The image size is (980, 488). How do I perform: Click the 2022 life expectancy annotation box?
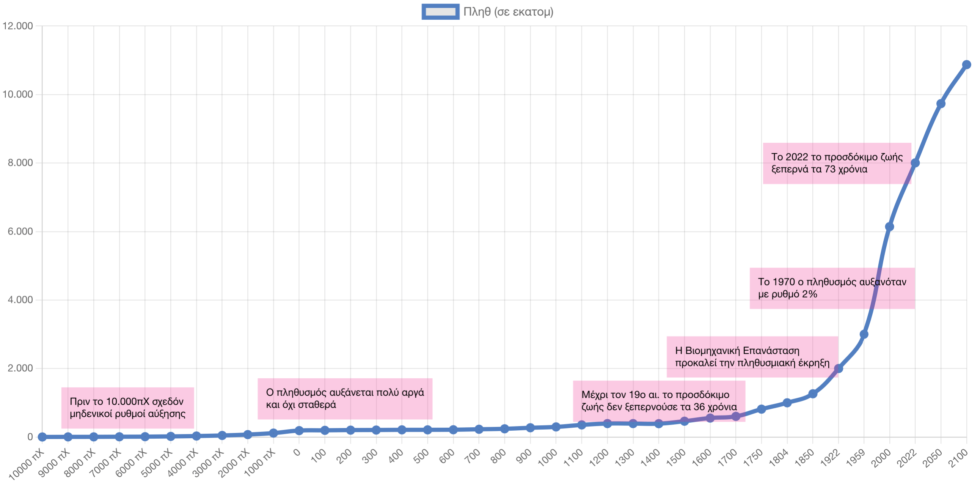(x=837, y=163)
